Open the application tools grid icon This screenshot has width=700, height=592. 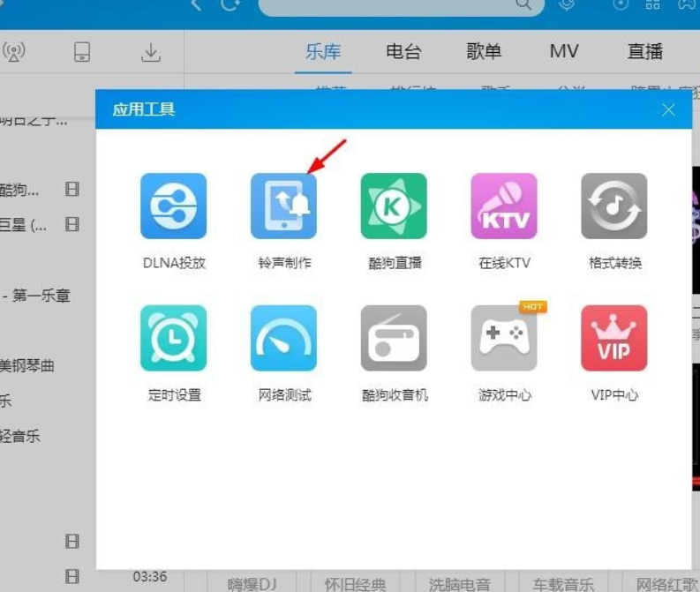click(x=652, y=4)
